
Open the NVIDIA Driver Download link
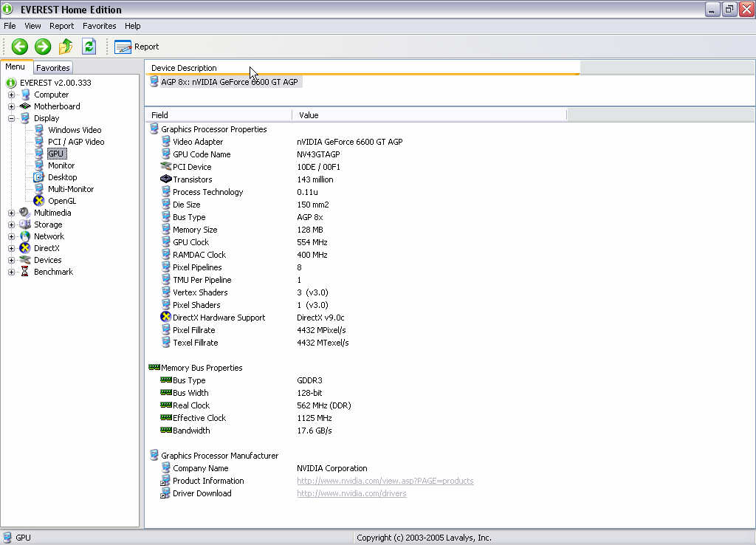coord(351,493)
